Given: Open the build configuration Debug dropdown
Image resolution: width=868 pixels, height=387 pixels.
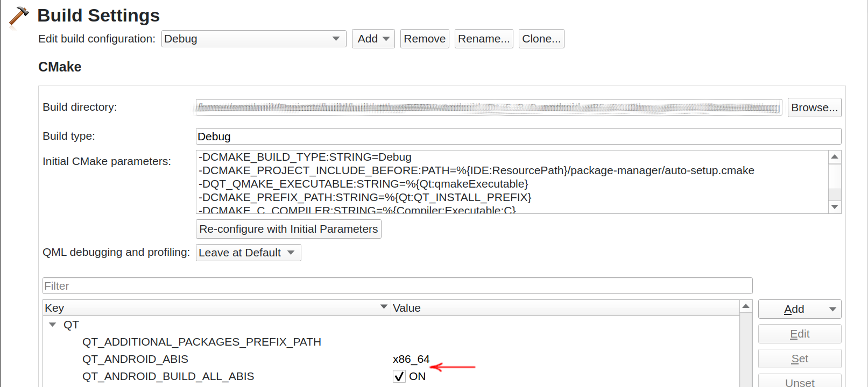Looking at the screenshot, I should 253,39.
